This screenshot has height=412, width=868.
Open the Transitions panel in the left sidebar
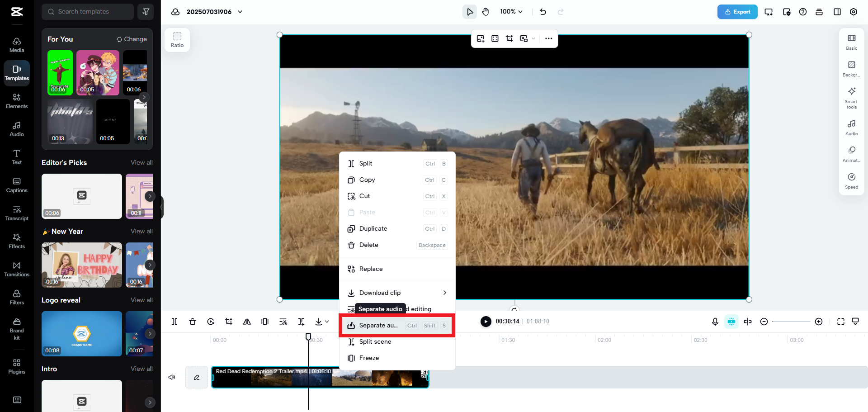click(17, 269)
